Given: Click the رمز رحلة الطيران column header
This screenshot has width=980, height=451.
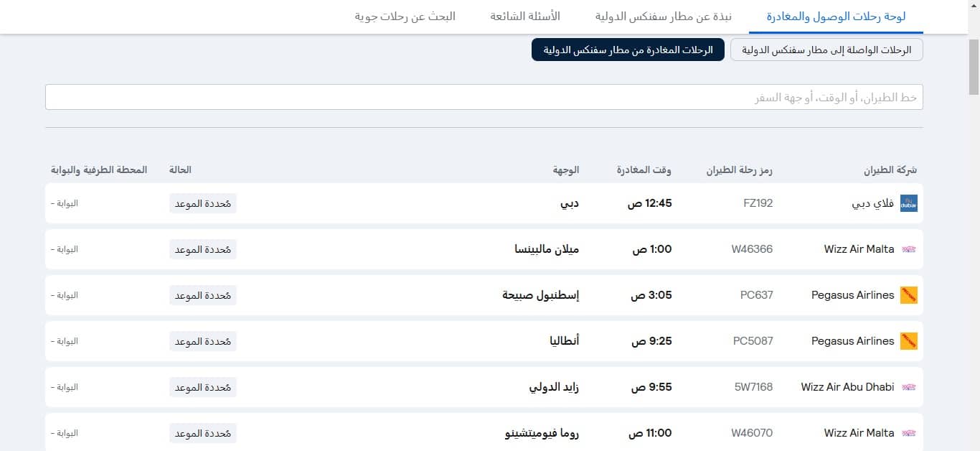Looking at the screenshot, I should tap(740, 170).
